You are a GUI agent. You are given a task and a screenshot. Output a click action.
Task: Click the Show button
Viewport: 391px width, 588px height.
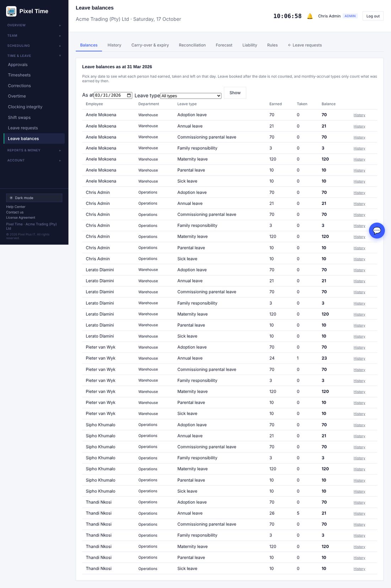point(235,93)
